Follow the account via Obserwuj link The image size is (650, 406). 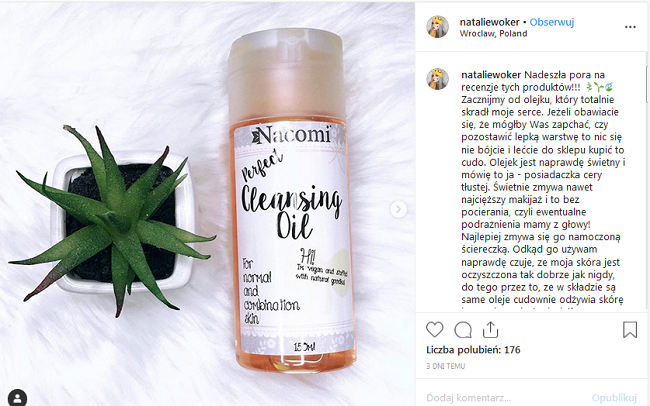(552, 22)
